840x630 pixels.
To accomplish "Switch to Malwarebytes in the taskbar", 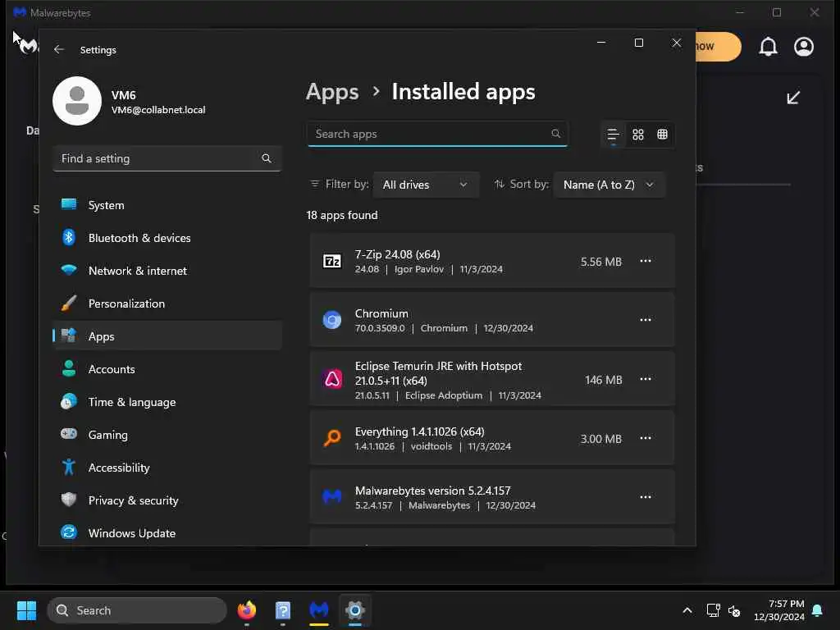I will (x=319, y=610).
